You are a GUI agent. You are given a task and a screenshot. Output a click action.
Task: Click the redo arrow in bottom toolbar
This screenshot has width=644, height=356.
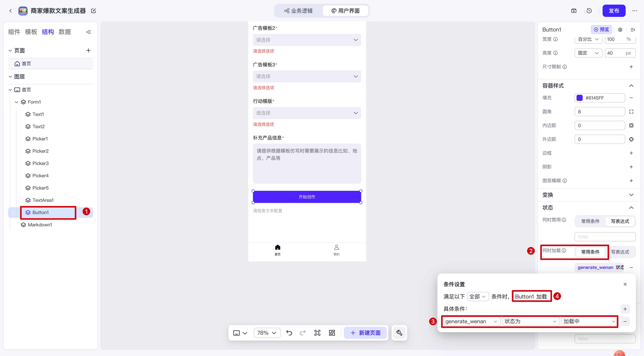pyautogui.click(x=303, y=333)
